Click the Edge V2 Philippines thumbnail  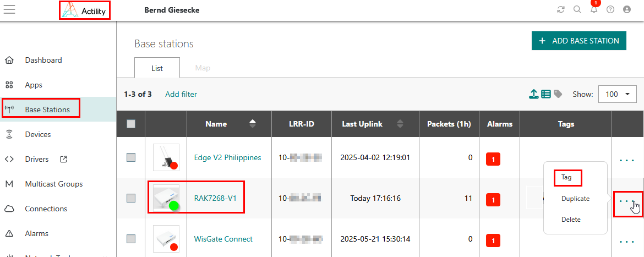tap(166, 157)
